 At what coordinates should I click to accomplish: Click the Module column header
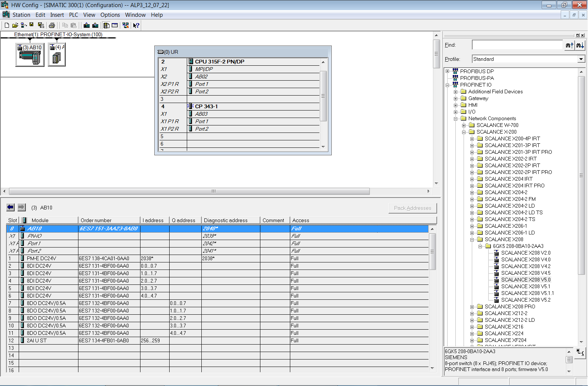[49, 220]
